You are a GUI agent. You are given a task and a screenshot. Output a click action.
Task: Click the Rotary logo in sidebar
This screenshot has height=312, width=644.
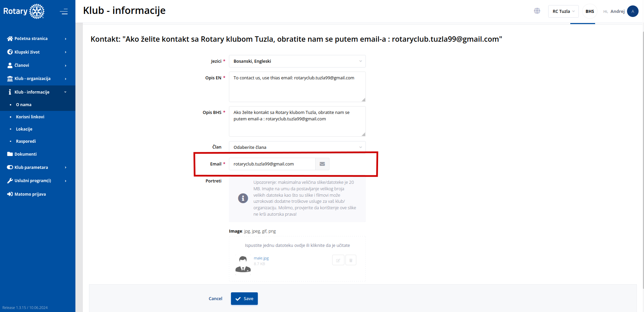(x=24, y=11)
